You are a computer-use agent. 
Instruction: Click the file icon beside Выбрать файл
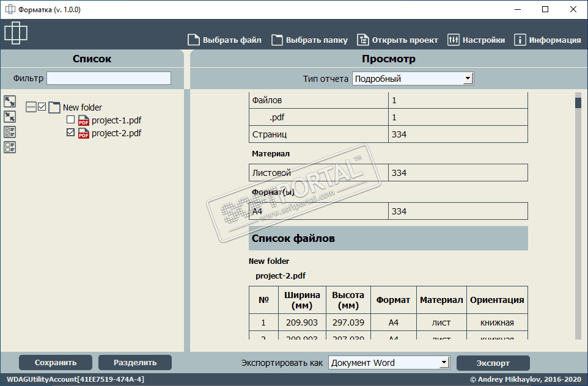[194, 40]
